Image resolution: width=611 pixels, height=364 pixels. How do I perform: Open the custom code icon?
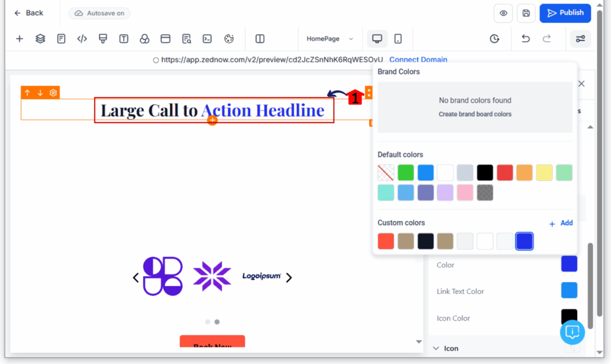tap(82, 39)
